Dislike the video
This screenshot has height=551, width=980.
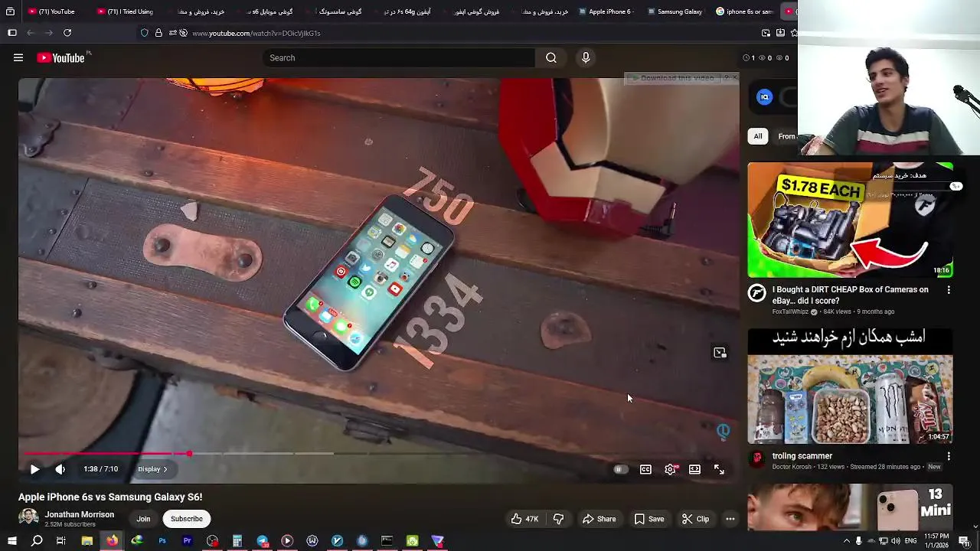(x=558, y=519)
